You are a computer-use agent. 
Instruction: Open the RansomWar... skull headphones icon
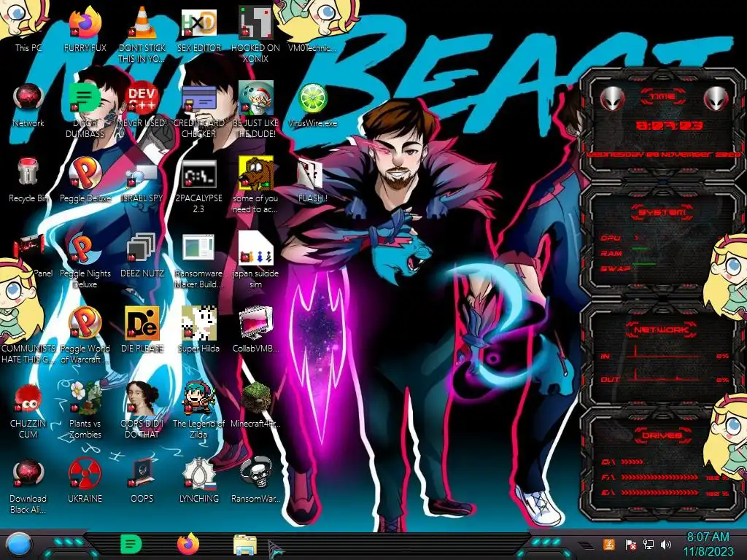click(255, 481)
